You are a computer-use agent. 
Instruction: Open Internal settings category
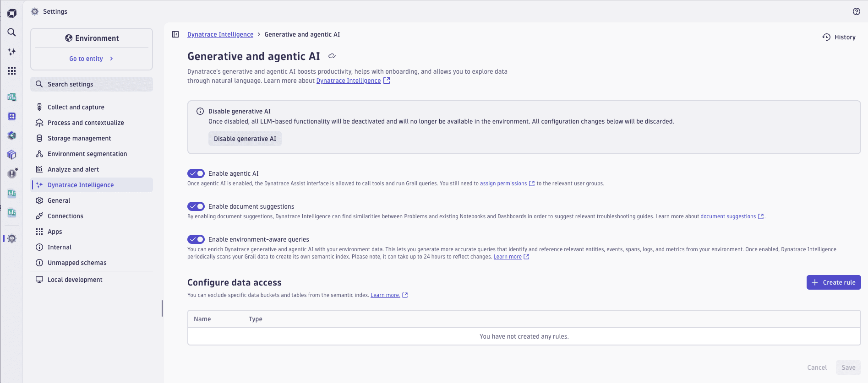pos(92,247)
